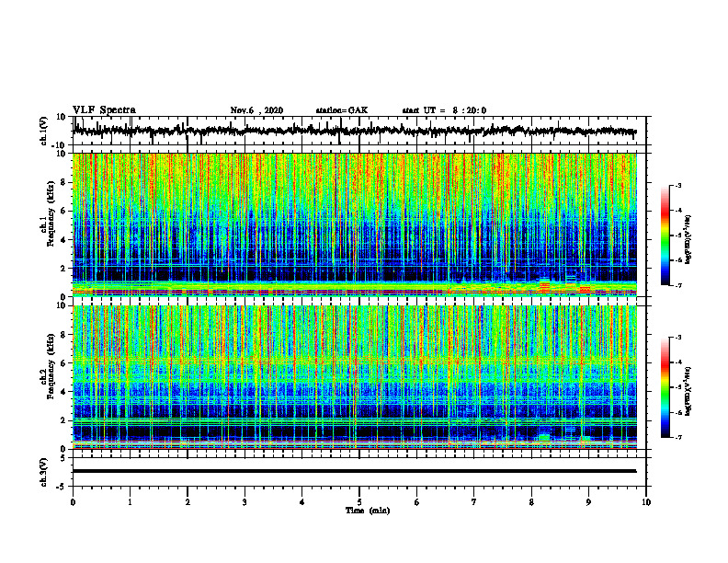Screen dimensions: 728x563
Task: Click the "-7" value on ch.2 colorbar
Action: 677,437
